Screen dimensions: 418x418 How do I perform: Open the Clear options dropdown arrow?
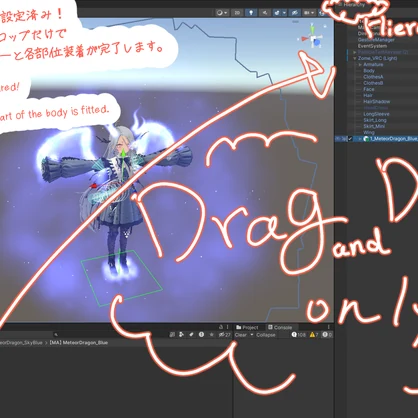click(252, 335)
